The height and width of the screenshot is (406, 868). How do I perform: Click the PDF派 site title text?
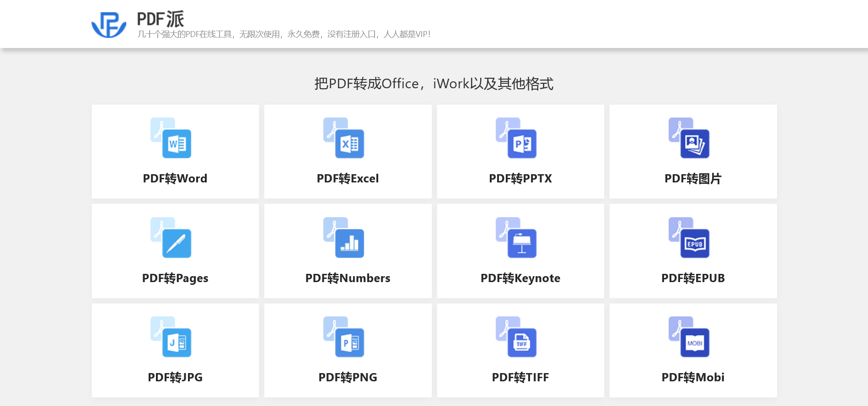[x=161, y=19]
